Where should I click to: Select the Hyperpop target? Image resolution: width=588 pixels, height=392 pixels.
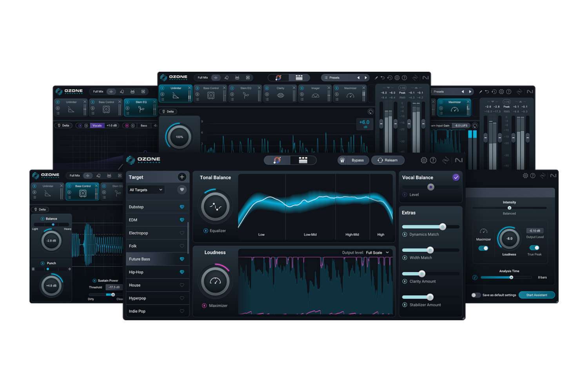[156, 298]
